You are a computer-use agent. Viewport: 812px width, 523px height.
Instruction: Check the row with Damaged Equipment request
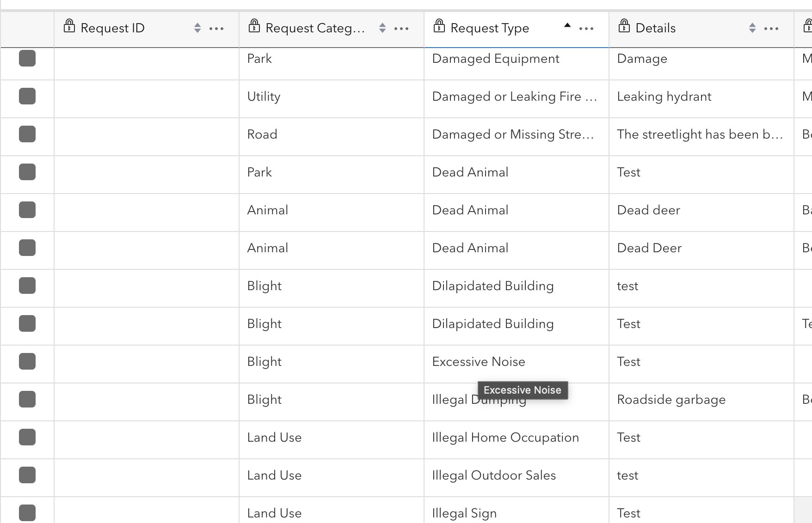click(27, 58)
